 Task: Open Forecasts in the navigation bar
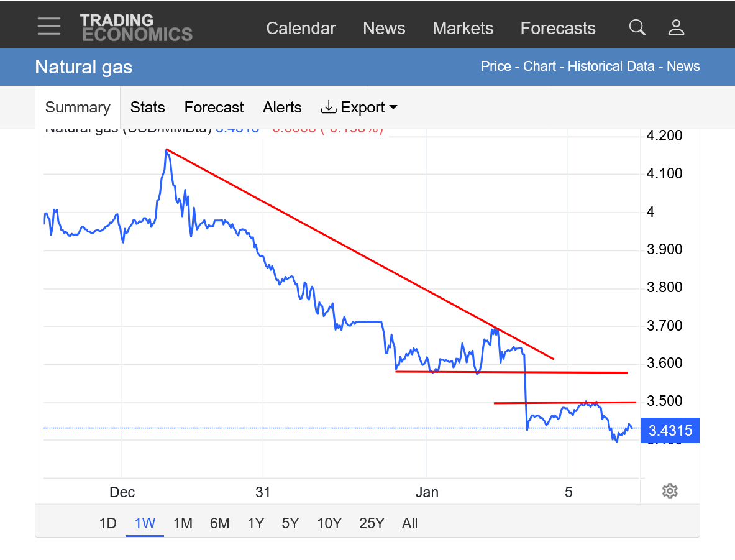tap(557, 29)
